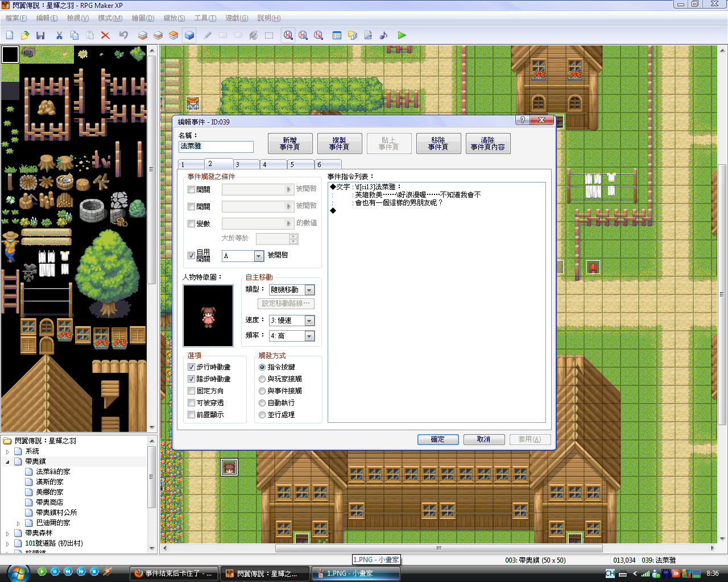Start playtest with the green play icon
The width and height of the screenshot is (728, 582).
coord(402,35)
